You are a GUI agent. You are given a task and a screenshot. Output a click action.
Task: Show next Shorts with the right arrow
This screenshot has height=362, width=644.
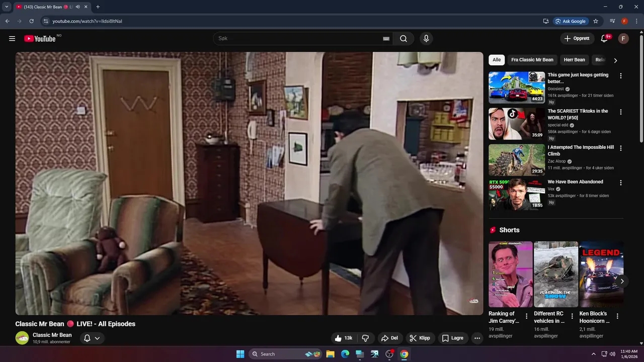[622, 281]
